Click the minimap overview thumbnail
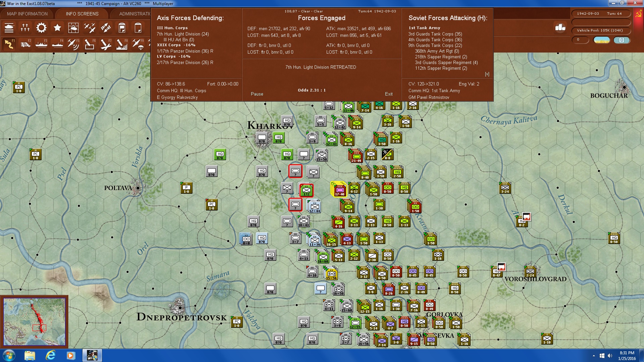The height and width of the screenshot is (362, 644). (35, 322)
